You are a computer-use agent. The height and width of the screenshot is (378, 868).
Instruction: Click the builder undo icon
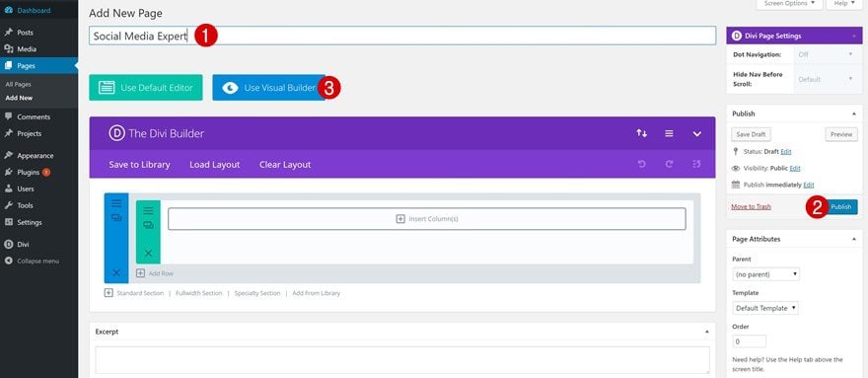(642, 164)
